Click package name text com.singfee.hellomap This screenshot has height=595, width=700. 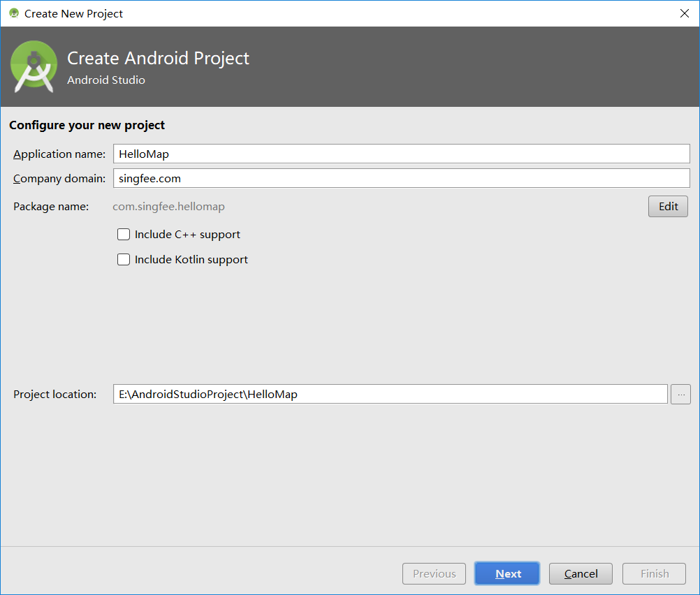click(x=169, y=207)
